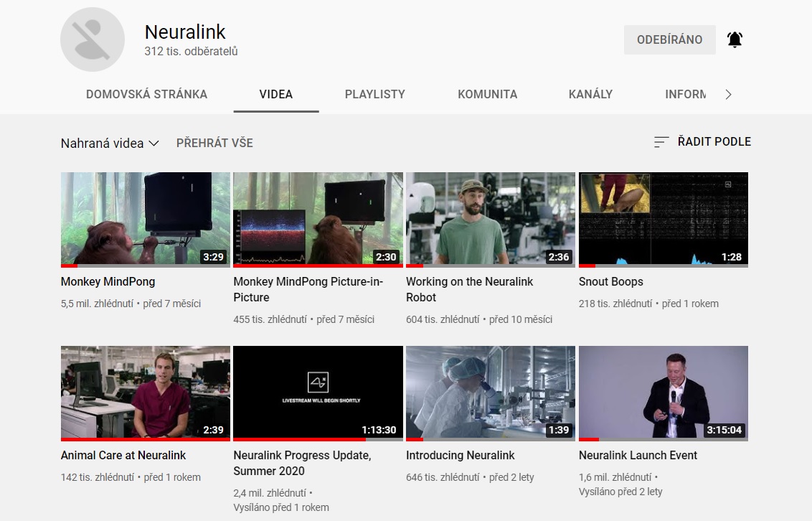
Task: Select the VIDEA tab
Action: click(276, 94)
